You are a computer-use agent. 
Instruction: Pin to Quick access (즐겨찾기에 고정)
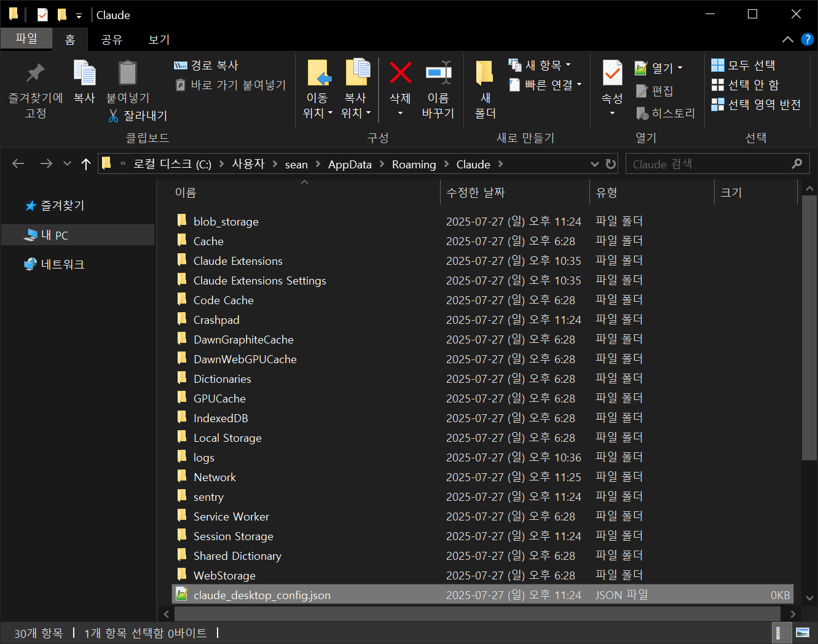click(x=35, y=90)
